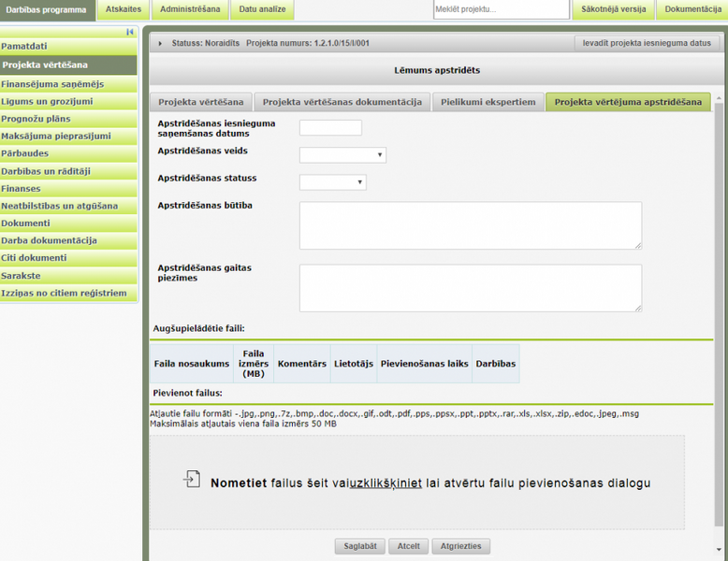Expand the project status header arrow

160,43
